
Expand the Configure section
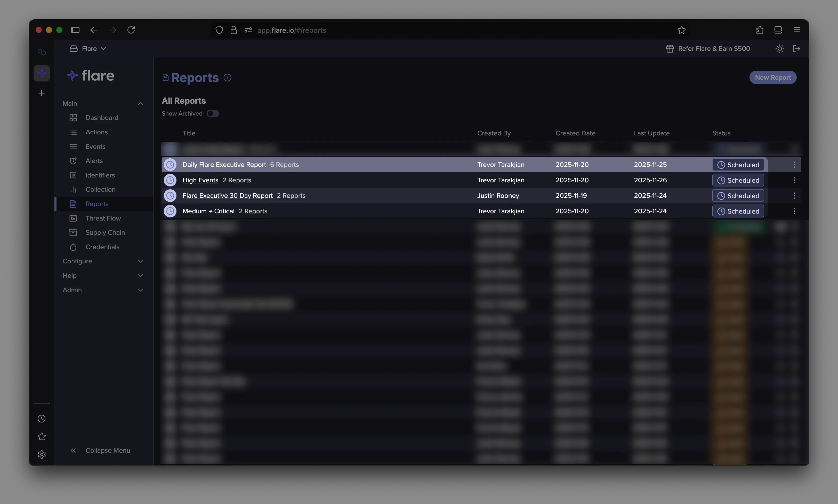click(x=103, y=261)
